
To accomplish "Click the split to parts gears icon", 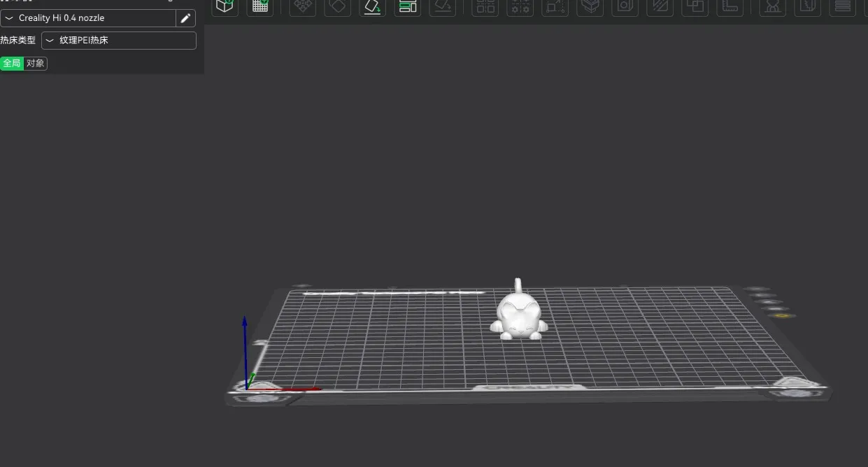I will 520,6.
